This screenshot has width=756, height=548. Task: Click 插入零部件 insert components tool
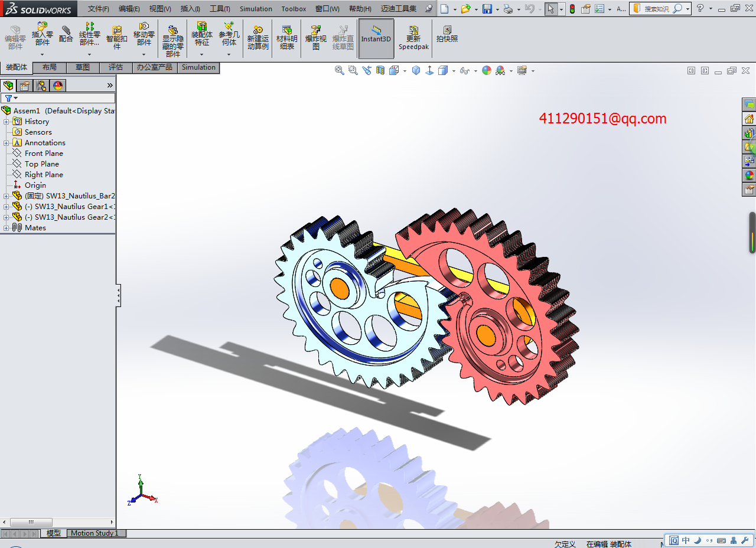43,34
